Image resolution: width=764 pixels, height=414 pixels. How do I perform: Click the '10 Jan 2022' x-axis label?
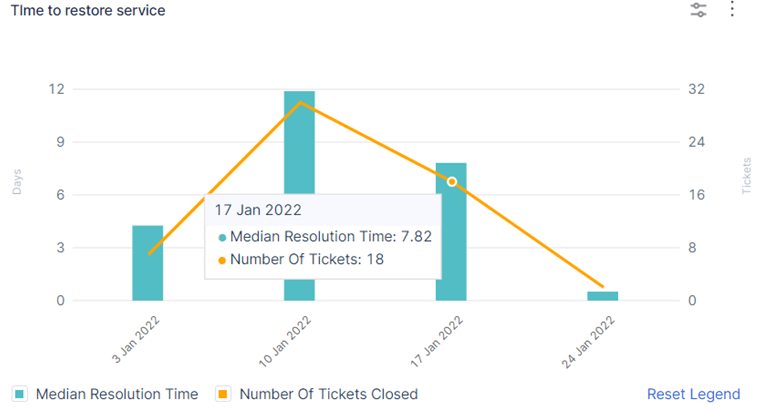click(x=284, y=340)
